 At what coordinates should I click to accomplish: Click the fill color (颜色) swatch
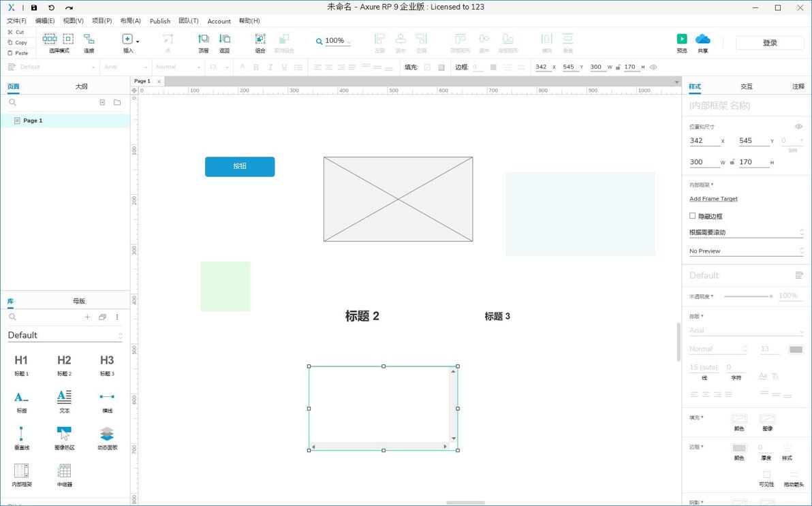pyautogui.click(x=739, y=418)
